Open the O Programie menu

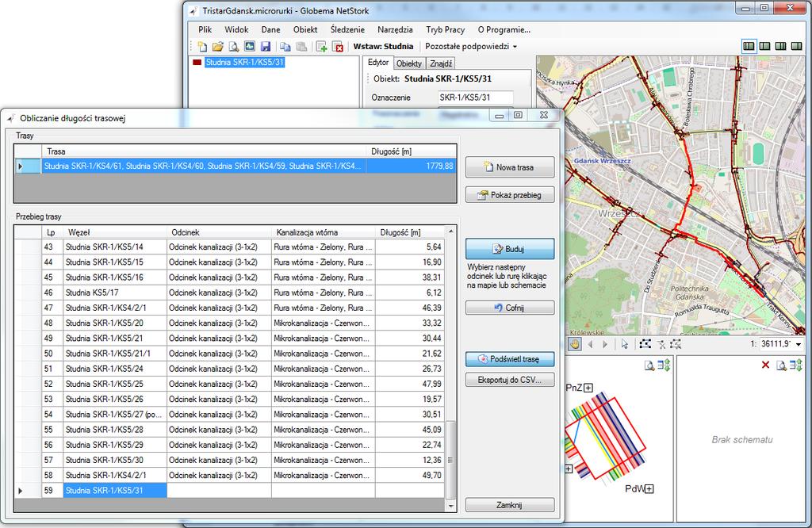504,29
